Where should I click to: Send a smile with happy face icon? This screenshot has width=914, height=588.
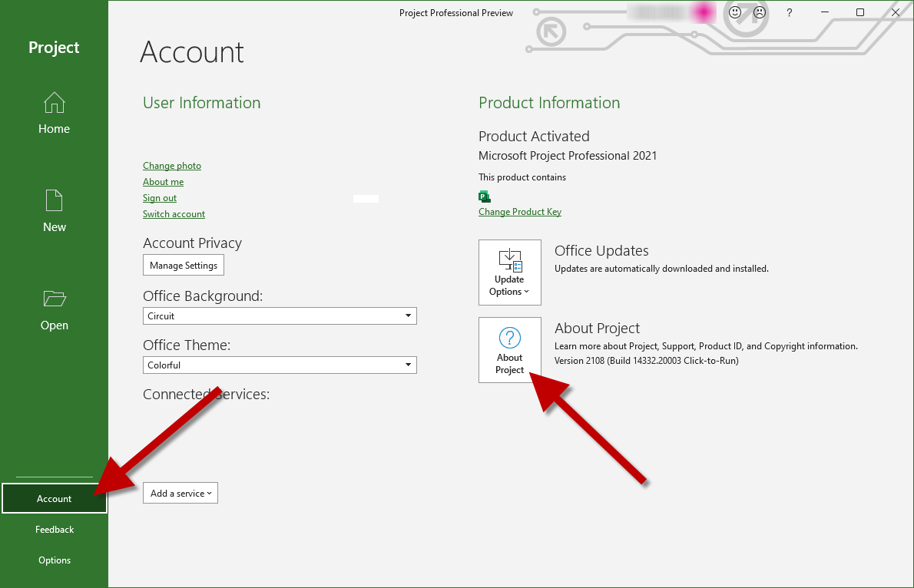[735, 12]
